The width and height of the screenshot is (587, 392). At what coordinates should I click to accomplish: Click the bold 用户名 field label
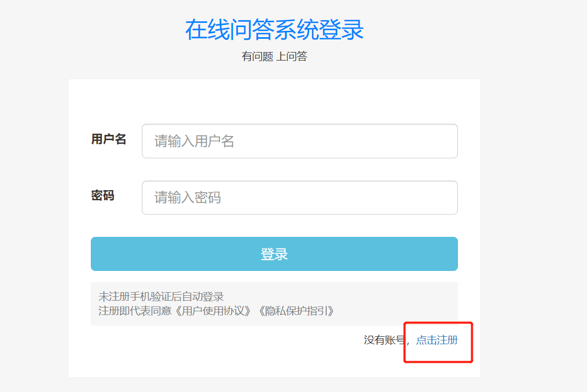click(108, 139)
